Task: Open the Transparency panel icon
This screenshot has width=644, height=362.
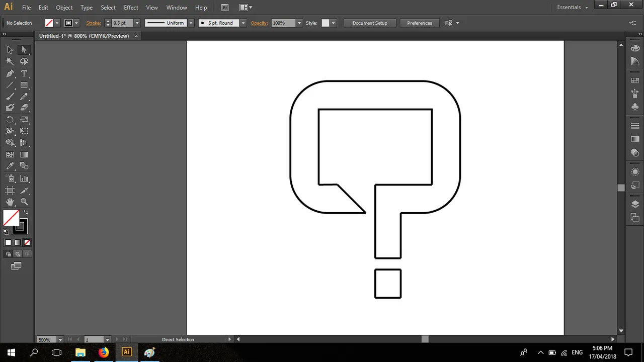Action: coord(635,152)
